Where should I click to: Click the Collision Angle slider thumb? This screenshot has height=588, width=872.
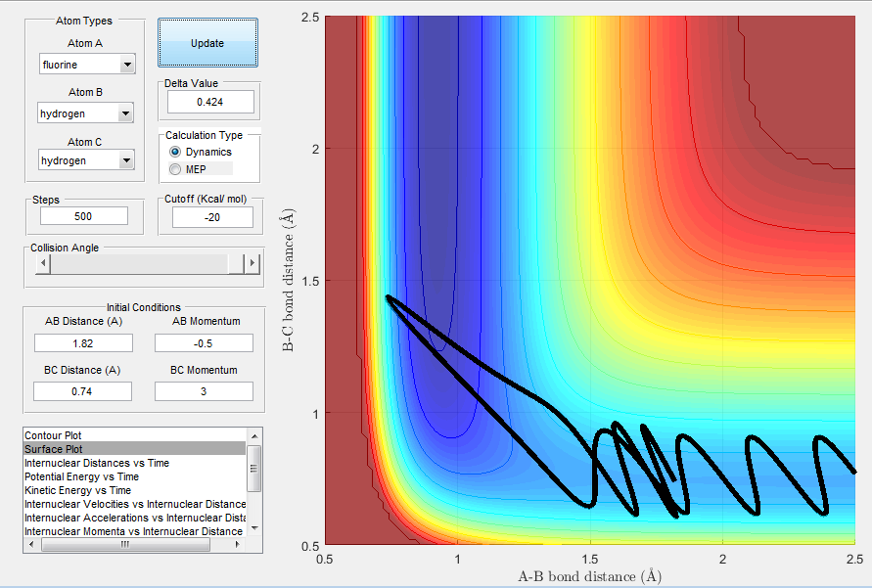(x=237, y=263)
